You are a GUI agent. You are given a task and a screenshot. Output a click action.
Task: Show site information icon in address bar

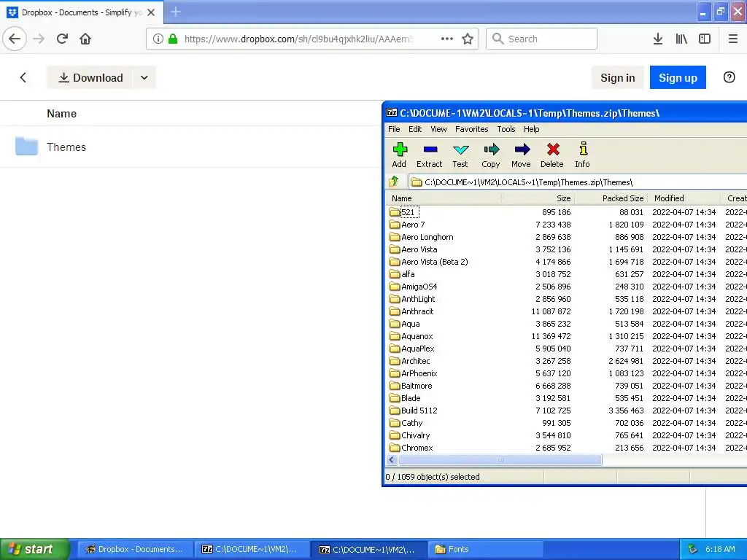click(158, 39)
